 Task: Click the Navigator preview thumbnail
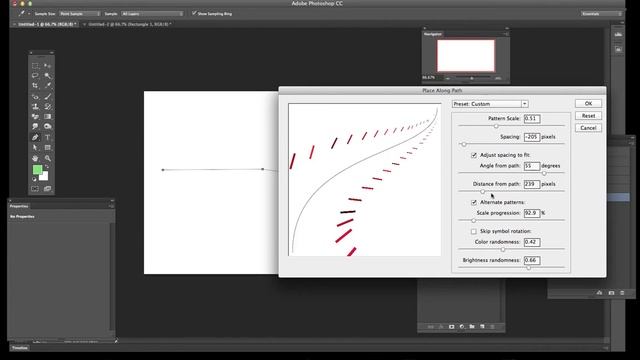(466, 56)
